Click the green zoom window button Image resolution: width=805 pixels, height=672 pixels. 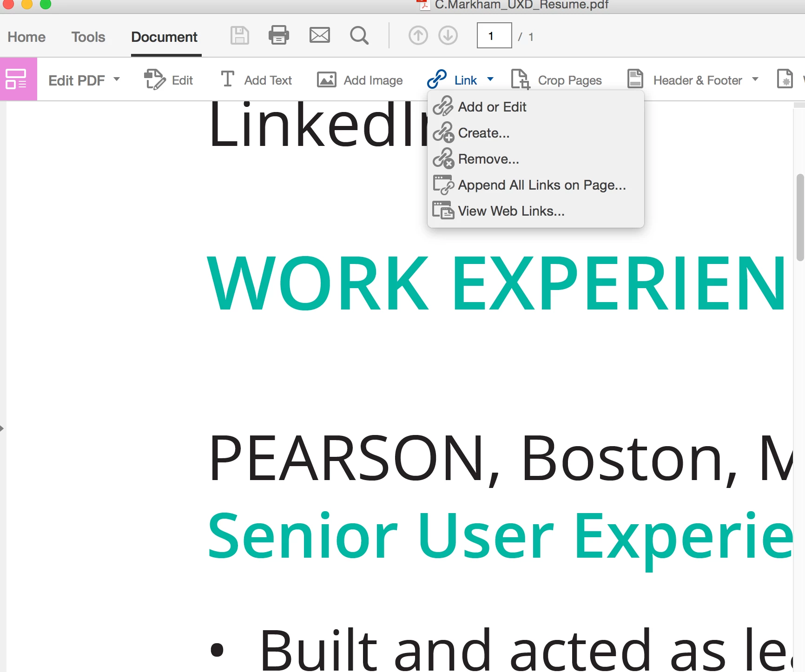[46, 4]
